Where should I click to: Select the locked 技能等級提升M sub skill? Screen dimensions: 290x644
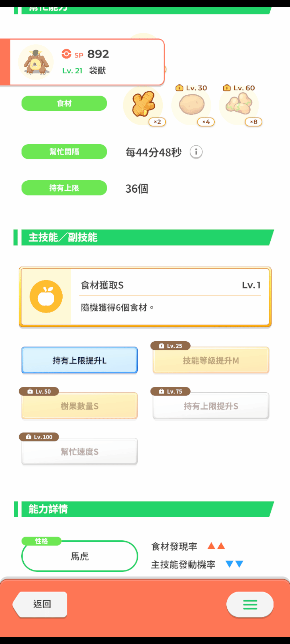pos(211,360)
